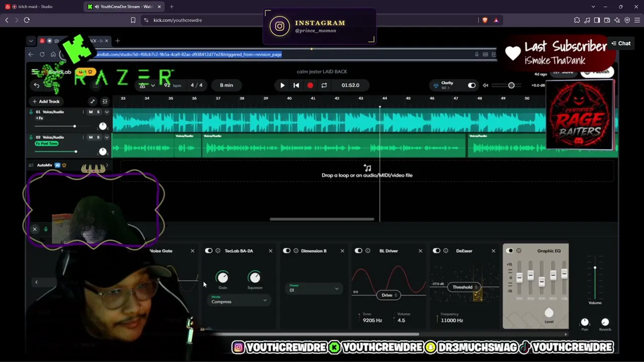Open Fx Post Tone preset on track 02
Viewport: 644px width, 362px height.
[47, 144]
